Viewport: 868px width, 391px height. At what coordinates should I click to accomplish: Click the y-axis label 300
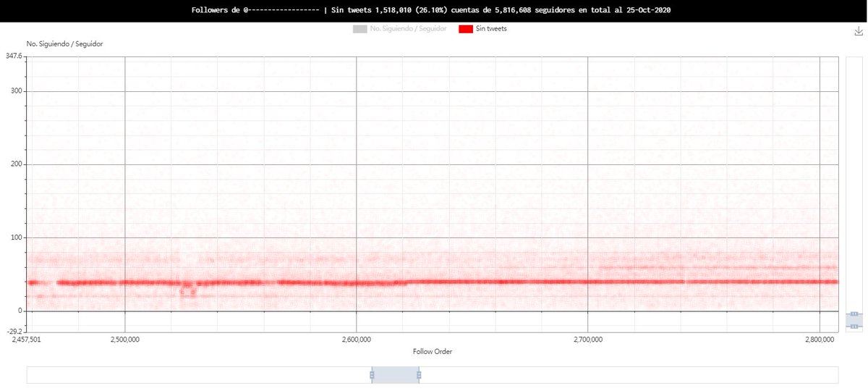[x=16, y=91]
